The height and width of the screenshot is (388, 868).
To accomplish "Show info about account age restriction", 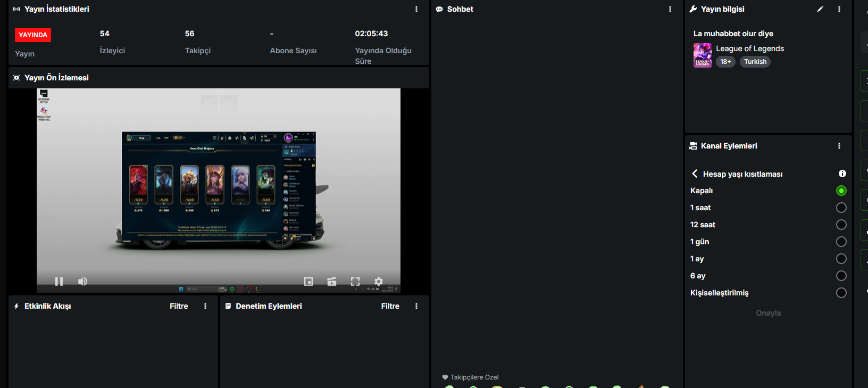I will (842, 174).
